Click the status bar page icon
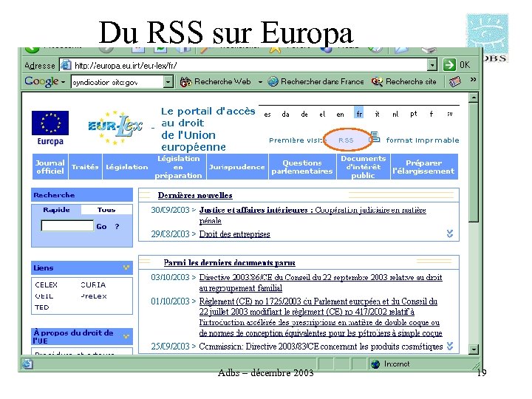Screen dimensions: 532x399 point(27,364)
